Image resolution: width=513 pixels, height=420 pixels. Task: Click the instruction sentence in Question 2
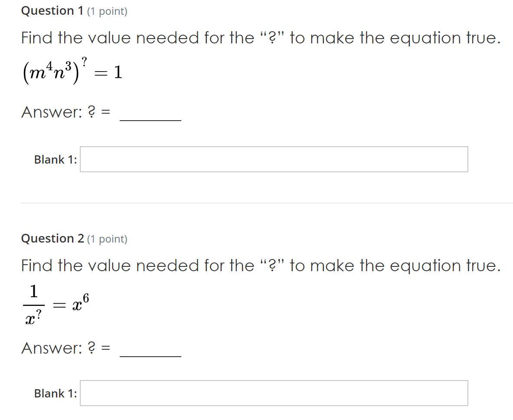tap(261, 266)
